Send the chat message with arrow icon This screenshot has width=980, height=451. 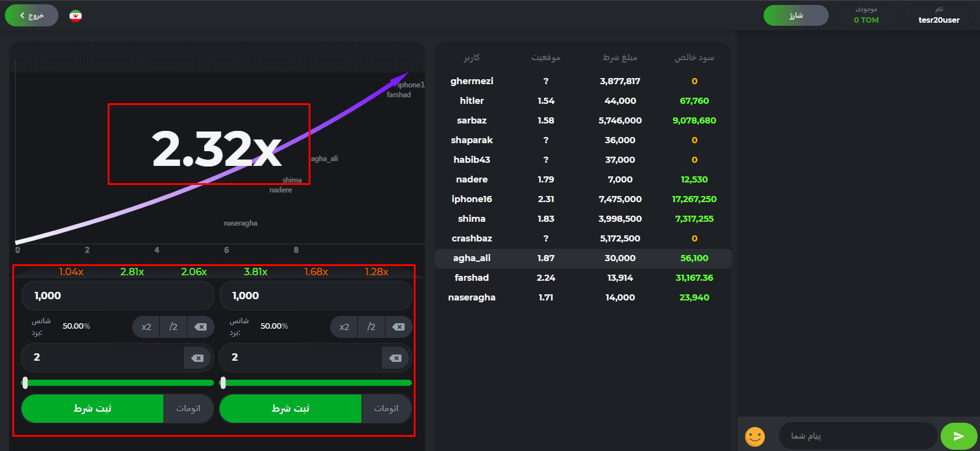(958, 436)
